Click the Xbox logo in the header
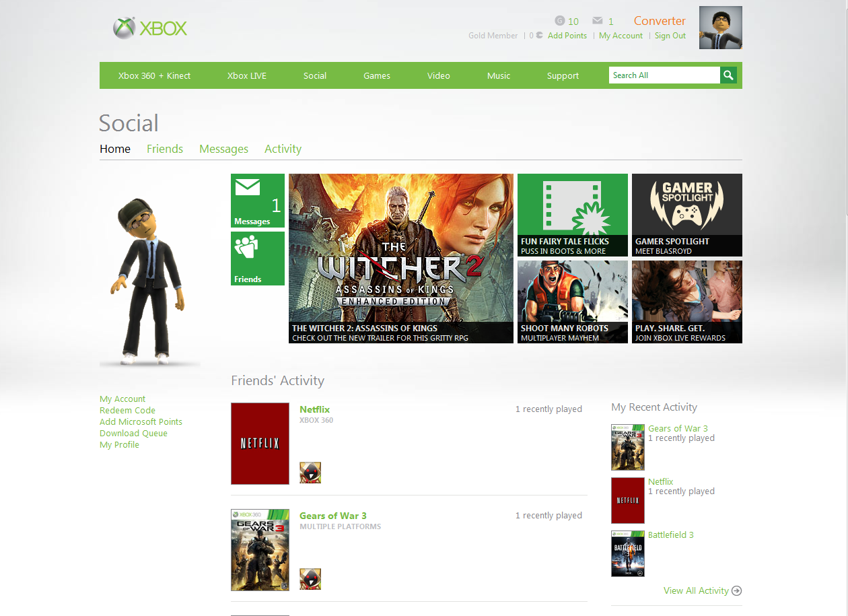Image resolution: width=848 pixels, height=616 pixels. (x=150, y=28)
